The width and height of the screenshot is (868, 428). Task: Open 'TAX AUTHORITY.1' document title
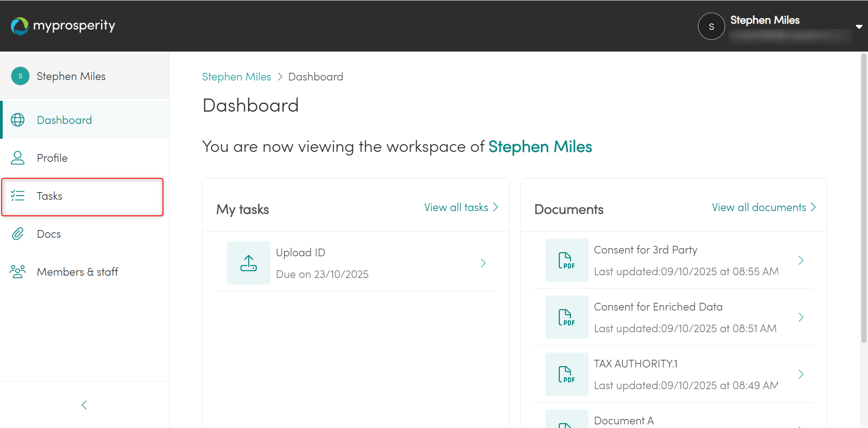[636, 364]
